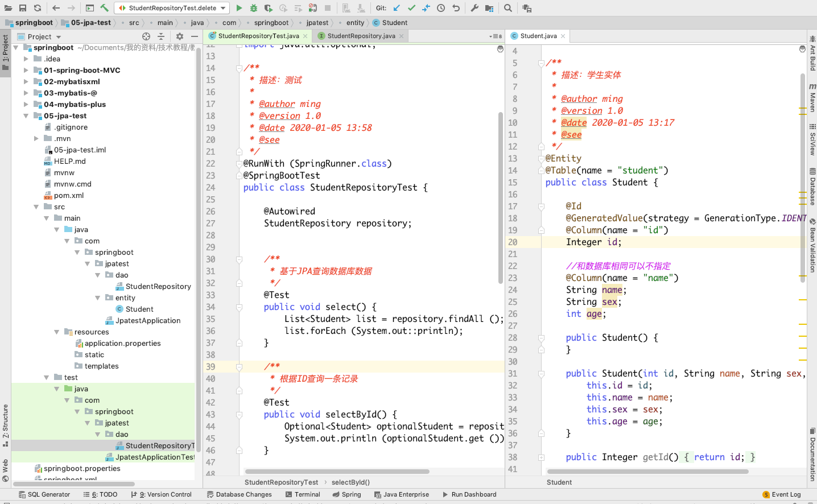Click the Synchronize refresh icon
This screenshot has height=504, width=817.
point(38,8)
